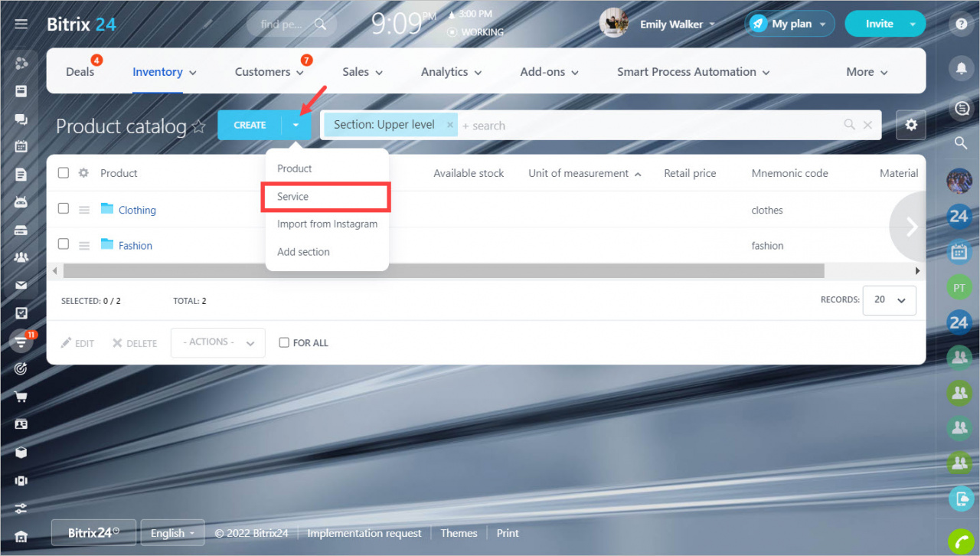
Task: Expand the More menu
Action: coord(867,72)
